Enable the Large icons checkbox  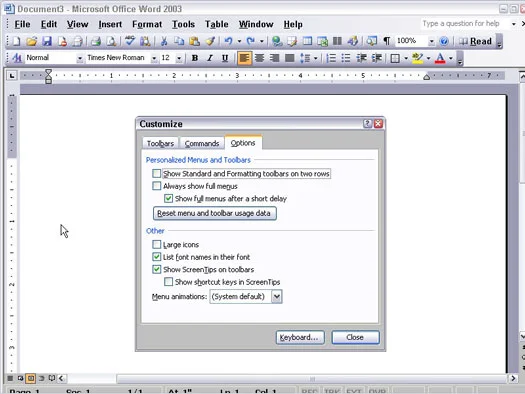tap(156, 244)
